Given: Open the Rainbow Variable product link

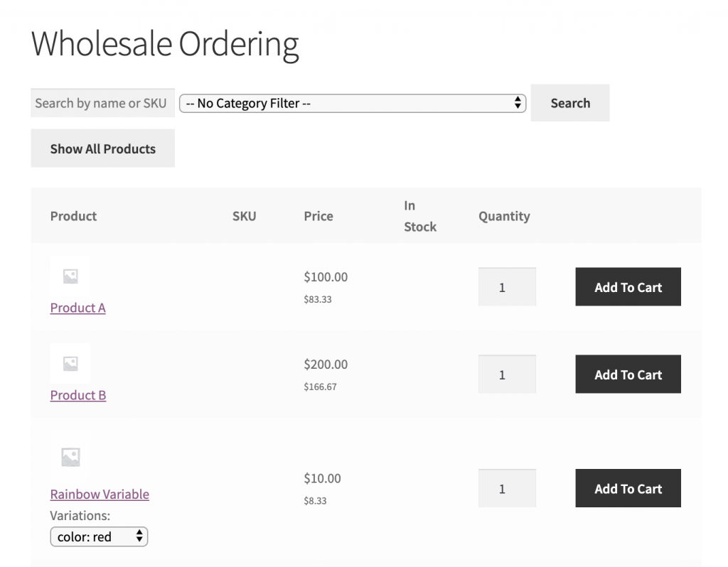Looking at the screenshot, I should point(100,494).
